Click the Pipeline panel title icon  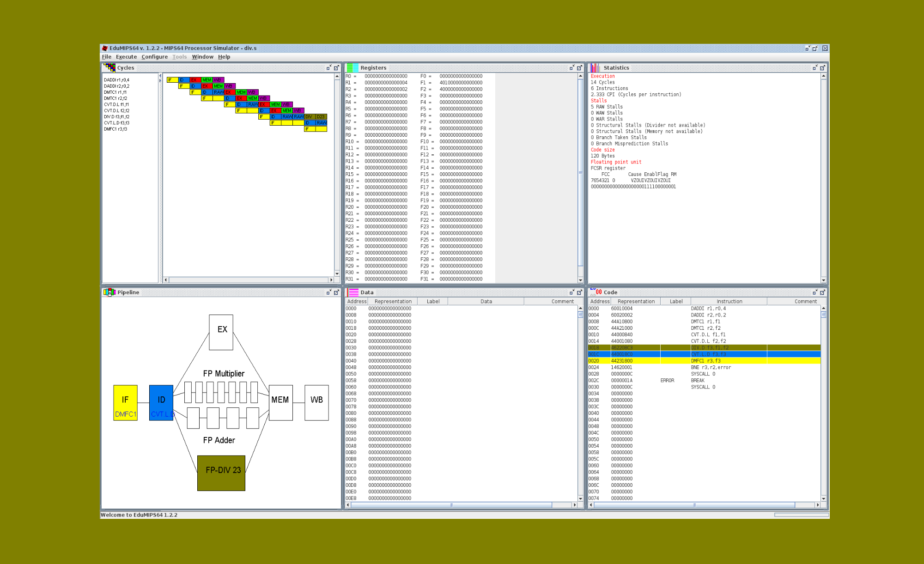pyautogui.click(x=109, y=292)
